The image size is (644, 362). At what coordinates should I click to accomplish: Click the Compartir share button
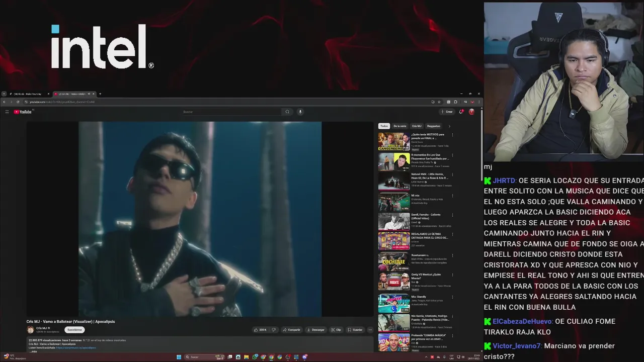click(x=292, y=330)
